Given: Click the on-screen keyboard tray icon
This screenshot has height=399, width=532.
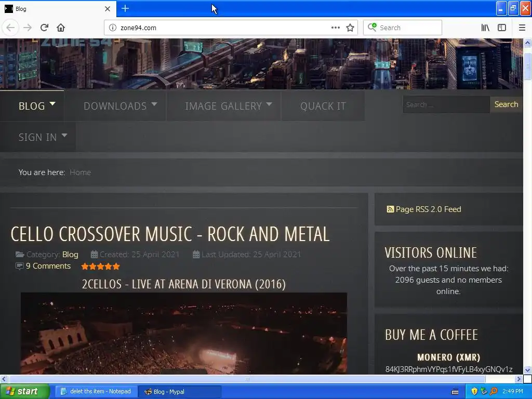Looking at the screenshot, I should point(455,392).
